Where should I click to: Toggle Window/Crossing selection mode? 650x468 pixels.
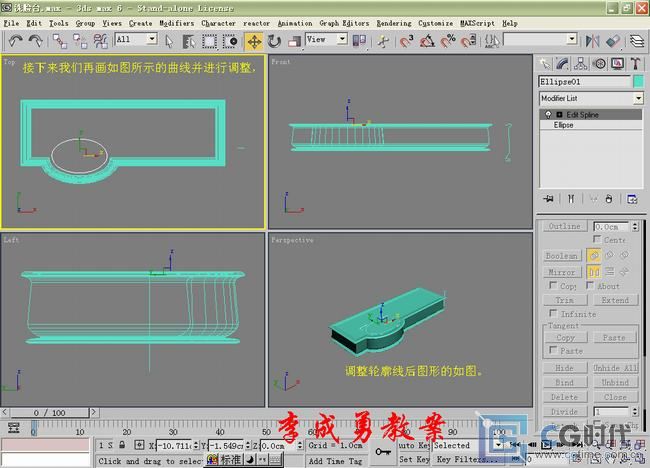230,41
